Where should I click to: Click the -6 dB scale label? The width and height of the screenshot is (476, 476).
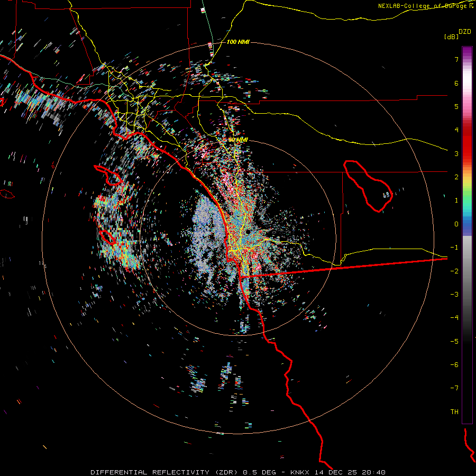[454, 365]
